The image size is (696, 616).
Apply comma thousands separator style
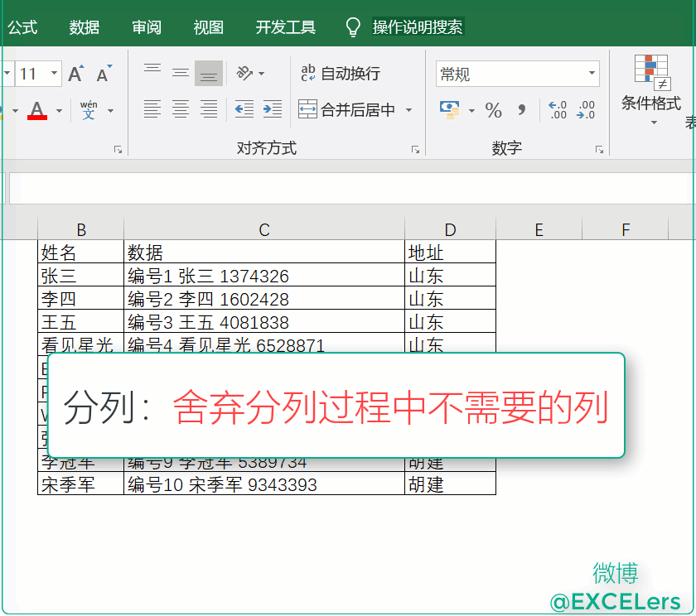pyautogui.click(x=521, y=109)
